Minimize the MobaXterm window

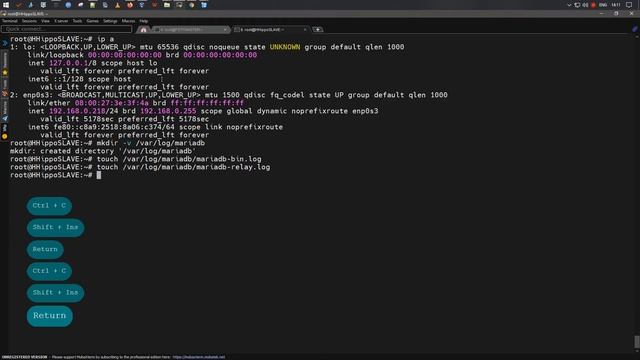point(602,13)
